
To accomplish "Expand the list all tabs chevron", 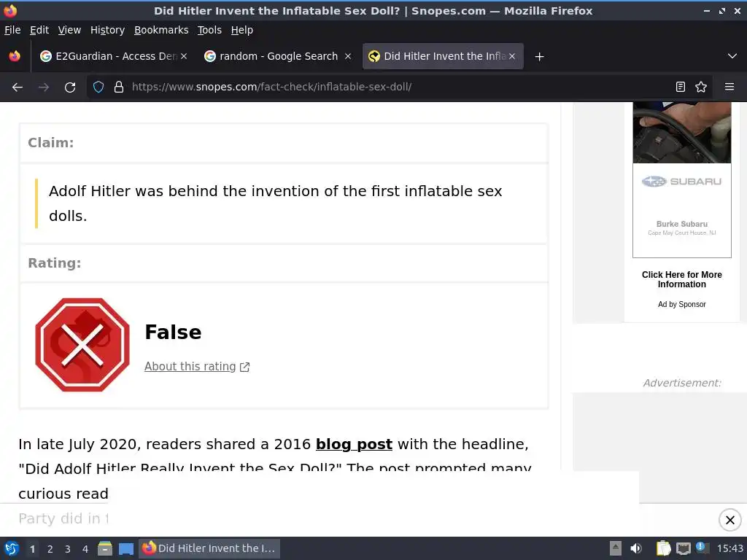I will click(x=732, y=56).
